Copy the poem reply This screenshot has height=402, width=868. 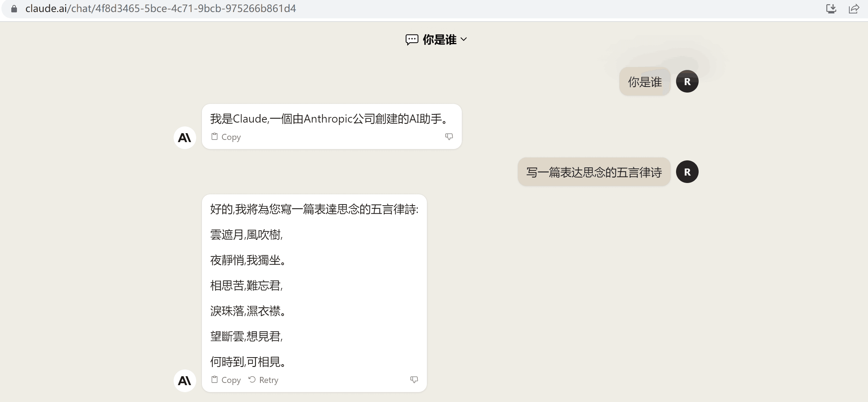pos(226,380)
